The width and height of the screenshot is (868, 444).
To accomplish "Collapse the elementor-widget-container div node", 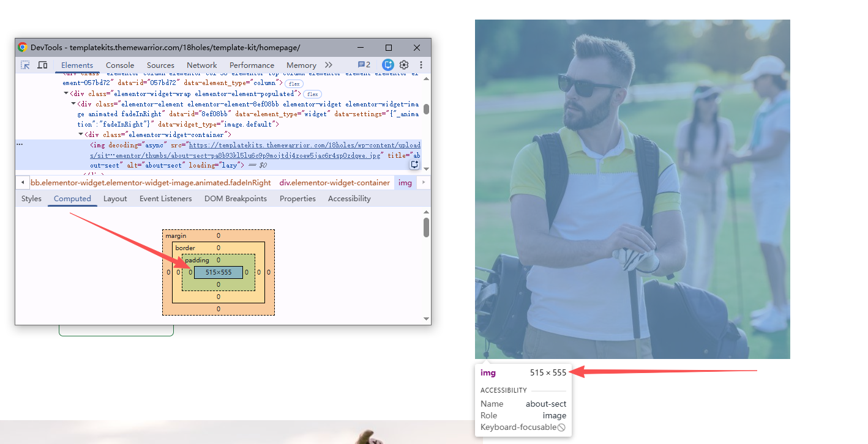I will click(x=81, y=135).
